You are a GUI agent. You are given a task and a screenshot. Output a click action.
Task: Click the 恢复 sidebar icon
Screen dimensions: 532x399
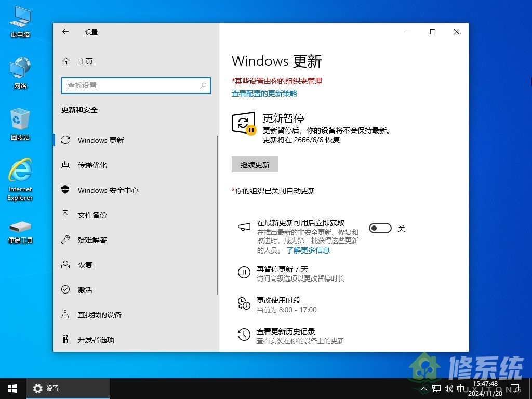[x=65, y=265]
